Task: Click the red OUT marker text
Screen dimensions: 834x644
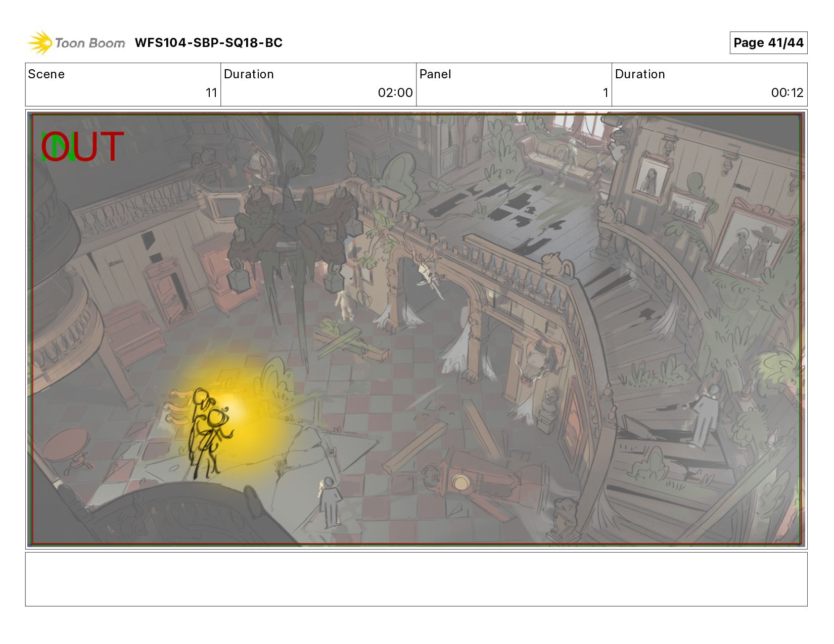Action: tap(83, 146)
